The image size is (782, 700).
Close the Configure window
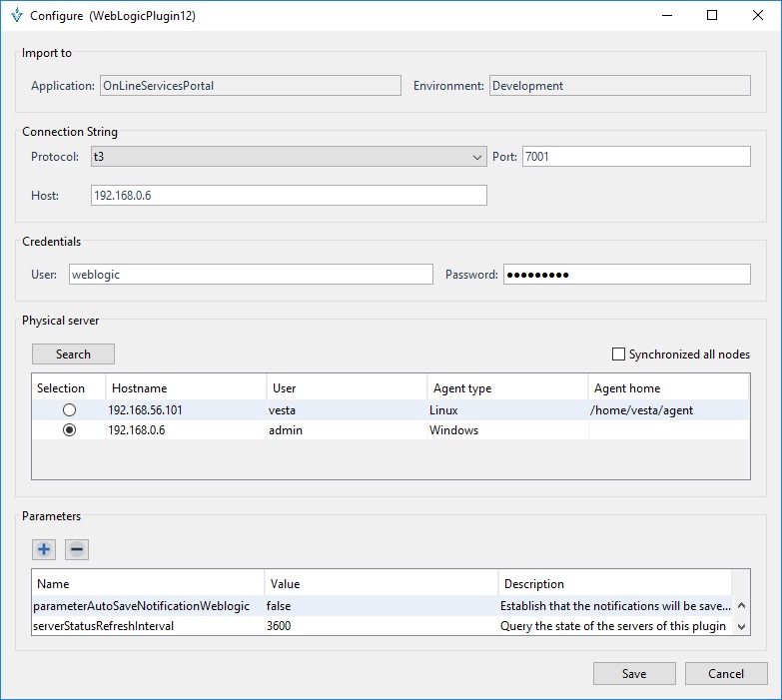(758, 15)
